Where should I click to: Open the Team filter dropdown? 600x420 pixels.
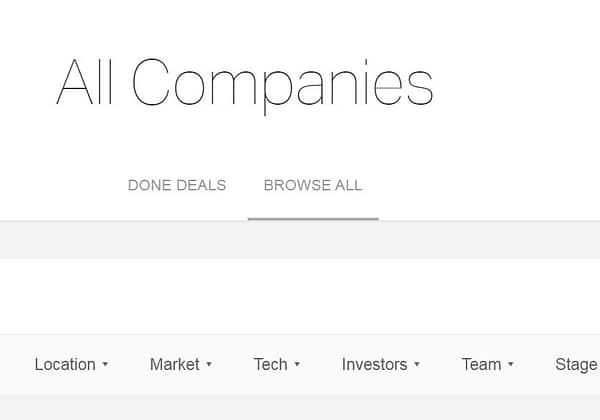(x=487, y=364)
